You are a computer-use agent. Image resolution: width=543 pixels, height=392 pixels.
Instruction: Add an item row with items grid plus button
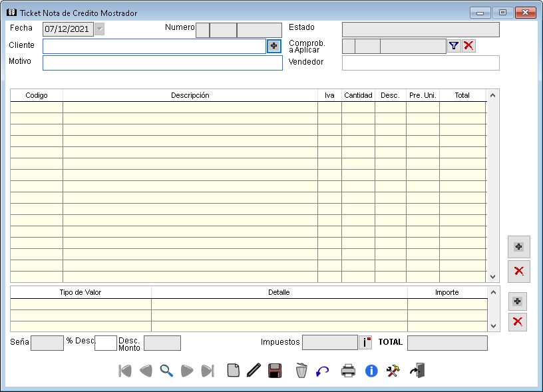point(518,247)
